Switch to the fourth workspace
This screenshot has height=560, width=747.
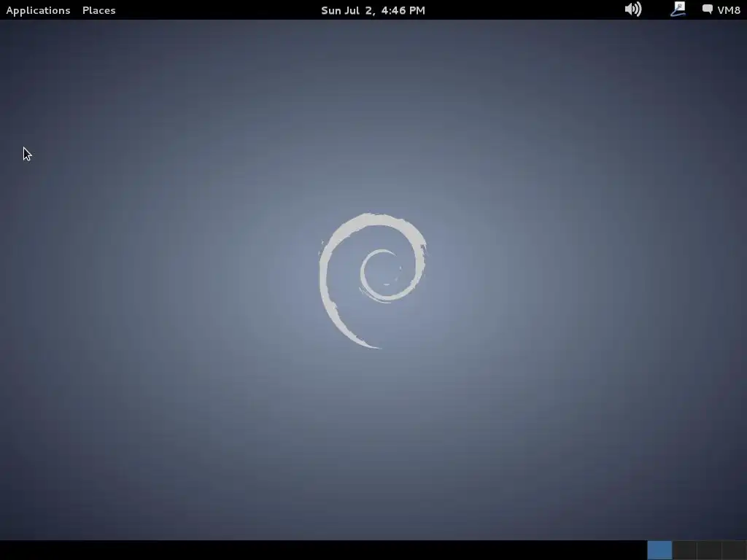[734, 550]
